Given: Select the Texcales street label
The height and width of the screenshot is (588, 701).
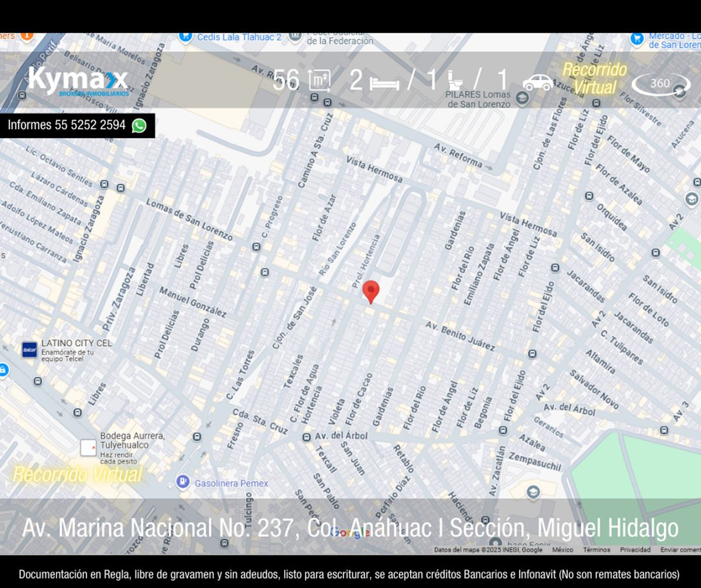Looking at the screenshot, I should click(x=294, y=371).
